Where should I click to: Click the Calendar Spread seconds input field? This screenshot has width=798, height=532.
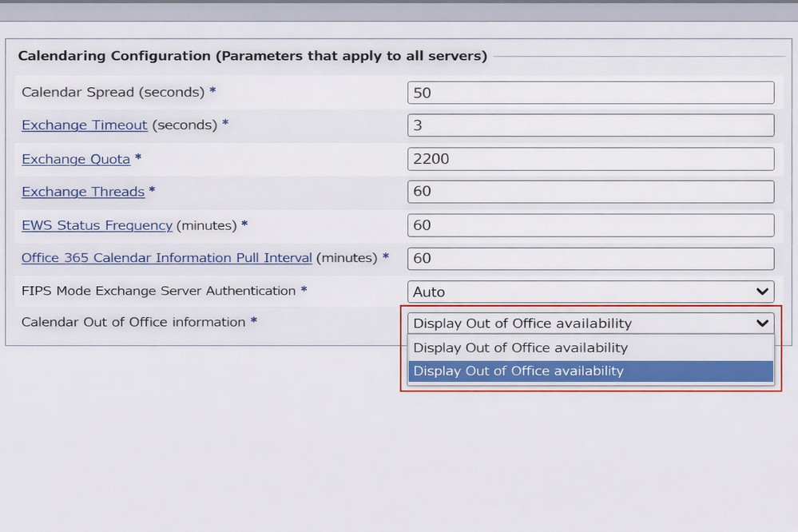point(590,93)
